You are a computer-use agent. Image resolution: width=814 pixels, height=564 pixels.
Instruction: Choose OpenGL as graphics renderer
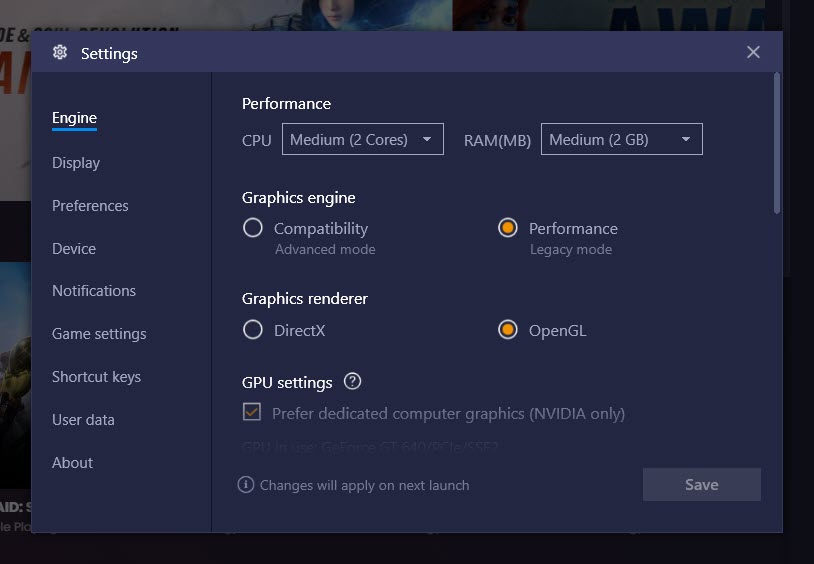[x=508, y=329]
